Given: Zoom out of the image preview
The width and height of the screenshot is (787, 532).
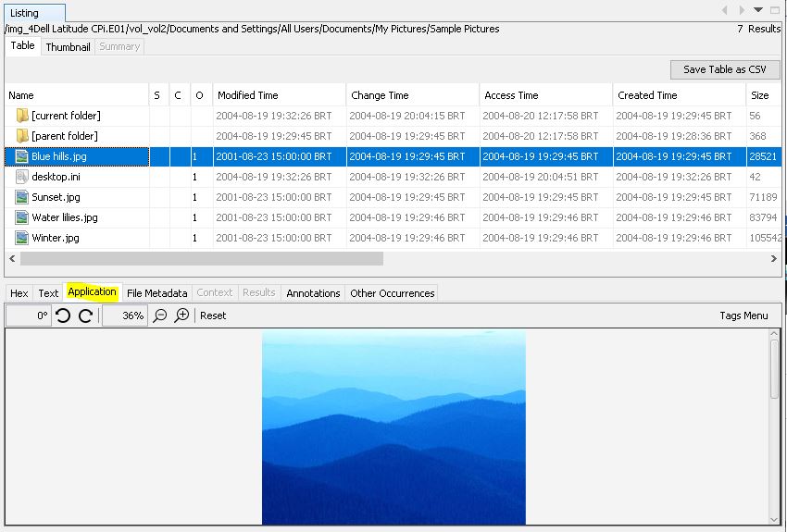Looking at the screenshot, I should 160,315.
